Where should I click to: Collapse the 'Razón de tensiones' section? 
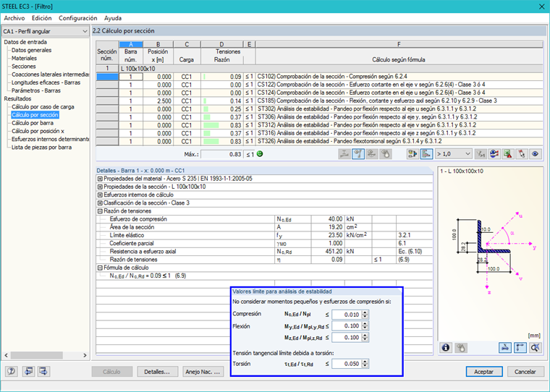100,211
